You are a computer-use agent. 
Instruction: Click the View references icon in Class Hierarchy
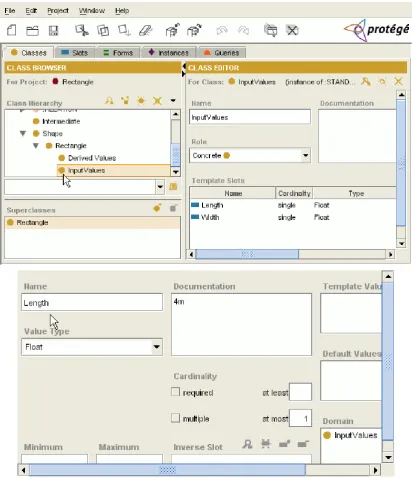[x=125, y=100]
